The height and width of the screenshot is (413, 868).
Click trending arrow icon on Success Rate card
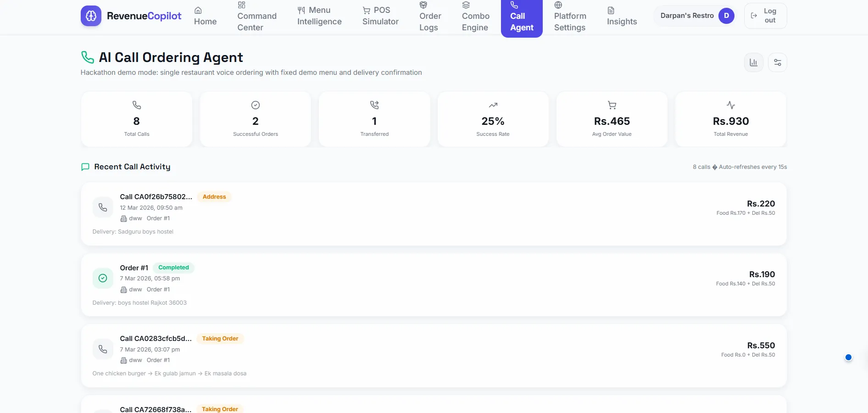coord(493,105)
